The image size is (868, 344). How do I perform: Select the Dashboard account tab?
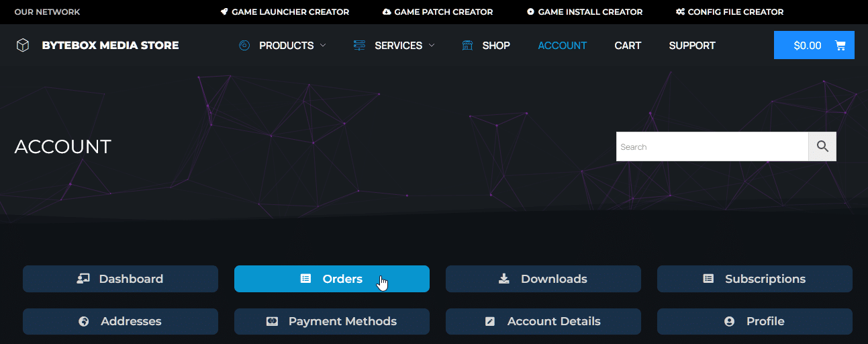[120, 279]
